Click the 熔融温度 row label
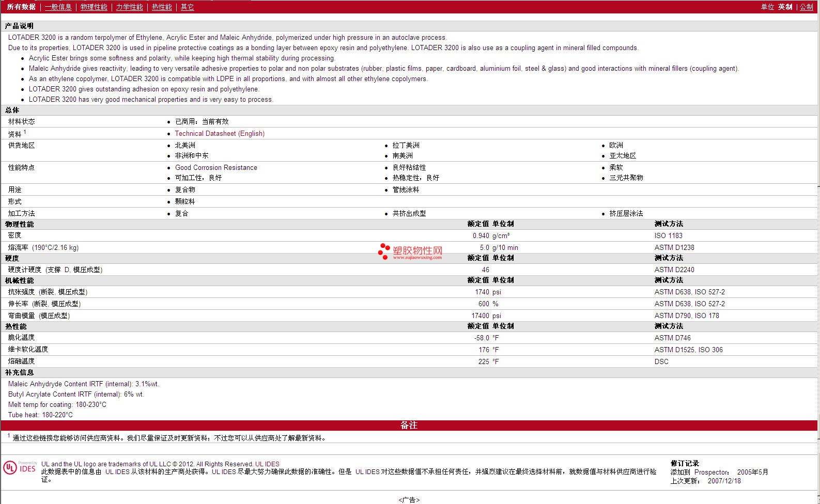Viewport: 820px width, 504px height. tap(22, 362)
